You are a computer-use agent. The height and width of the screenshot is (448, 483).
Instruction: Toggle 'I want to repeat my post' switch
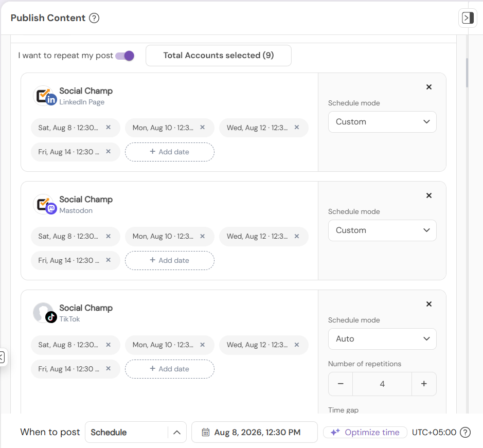(125, 56)
